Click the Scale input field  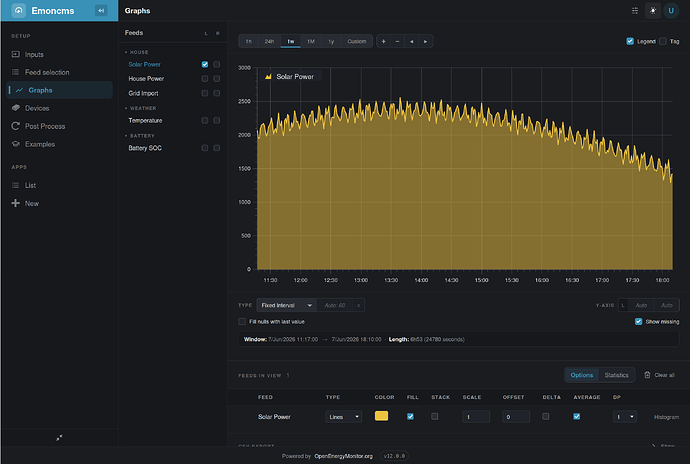pyautogui.click(x=476, y=417)
